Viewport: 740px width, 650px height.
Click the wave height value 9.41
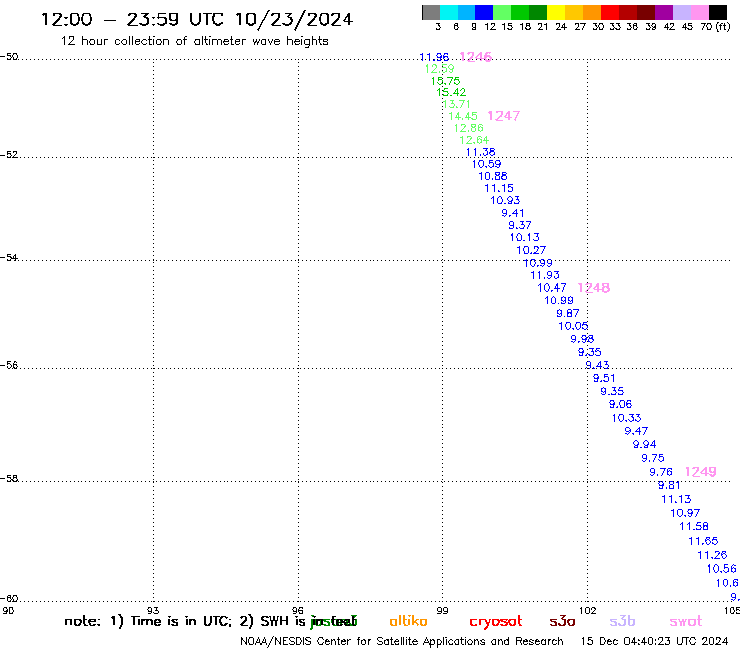point(513,213)
